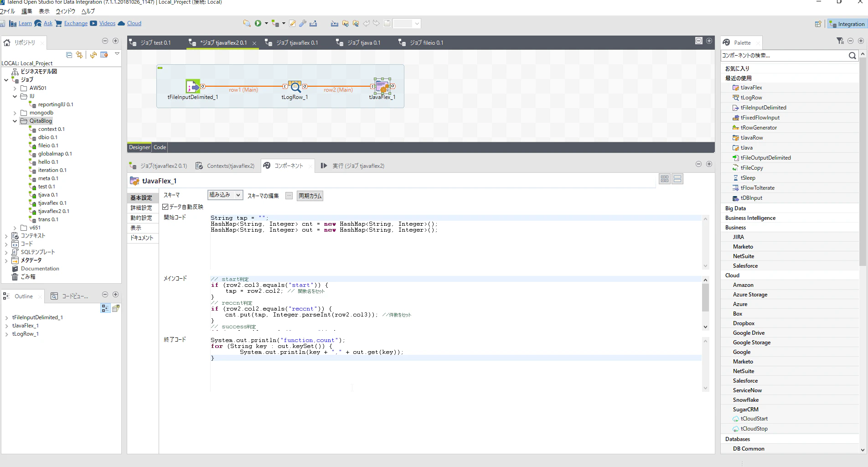Collapse the QiitaBlog folder
This screenshot has width=868, height=467.
[15, 121]
